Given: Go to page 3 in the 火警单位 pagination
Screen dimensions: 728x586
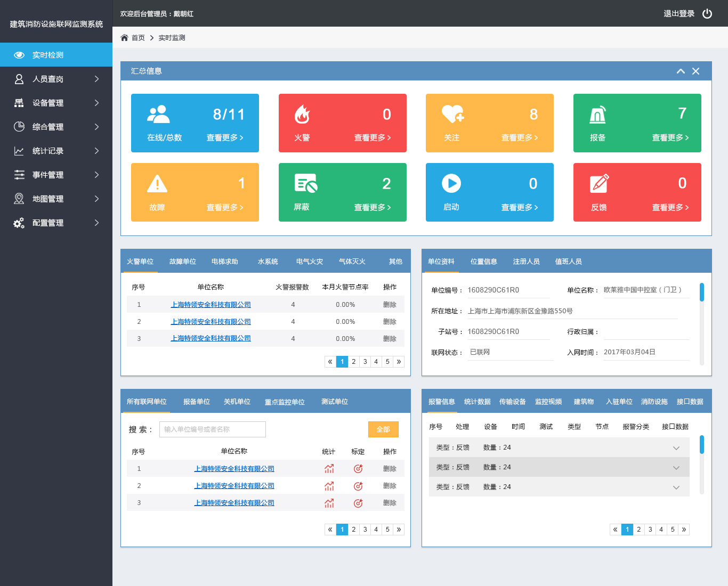Looking at the screenshot, I should (365, 362).
